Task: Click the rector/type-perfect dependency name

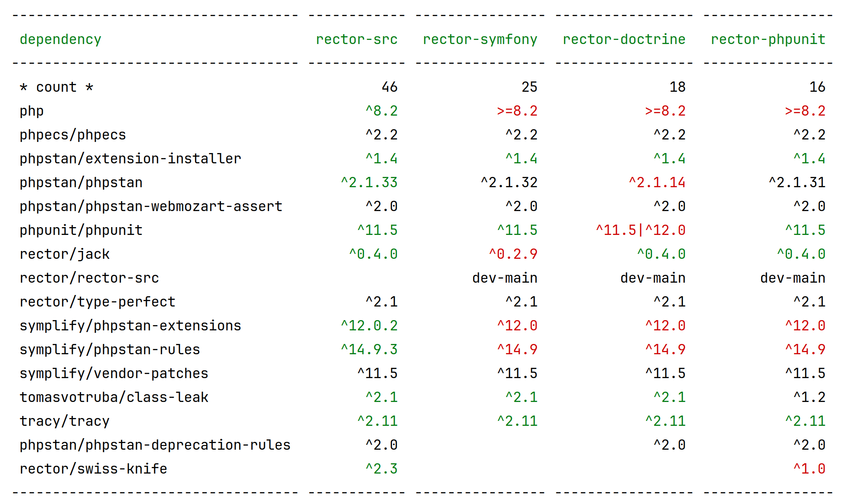Action: click(x=98, y=302)
